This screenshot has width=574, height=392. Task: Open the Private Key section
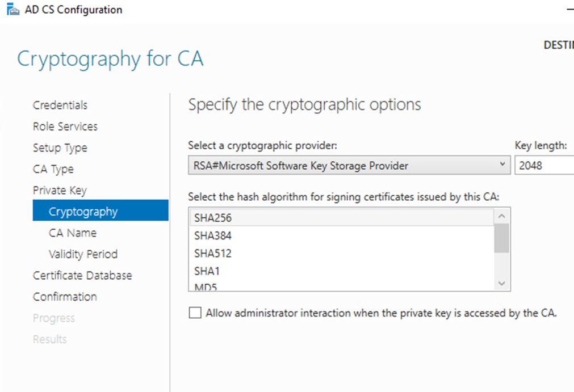[x=59, y=190]
